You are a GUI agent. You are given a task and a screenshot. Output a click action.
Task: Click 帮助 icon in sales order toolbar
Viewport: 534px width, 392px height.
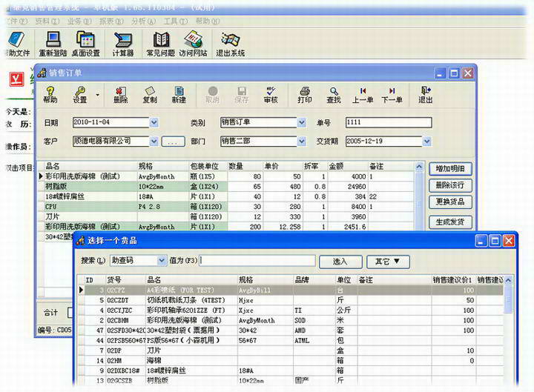[x=50, y=95]
